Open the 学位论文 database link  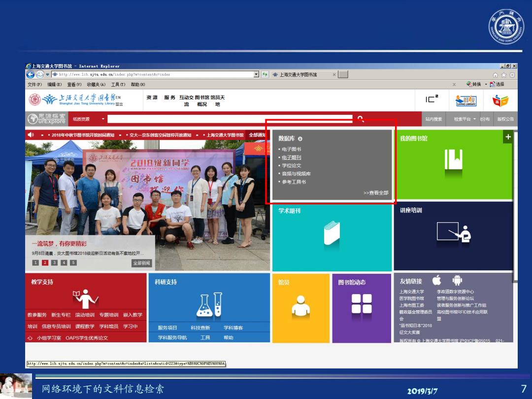291,166
